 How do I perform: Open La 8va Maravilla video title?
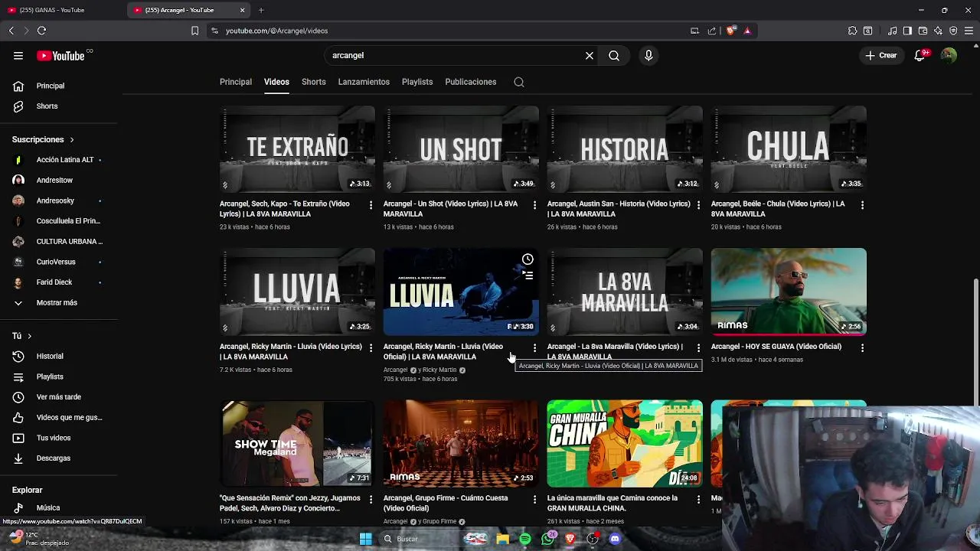point(615,351)
